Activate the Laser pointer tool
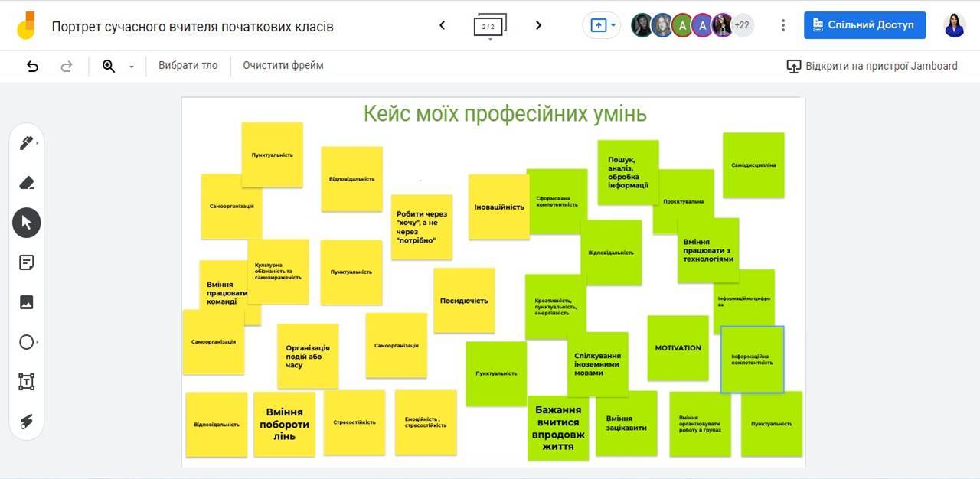Image resolution: width=980 pixels, height=479 pixels. 27,422
